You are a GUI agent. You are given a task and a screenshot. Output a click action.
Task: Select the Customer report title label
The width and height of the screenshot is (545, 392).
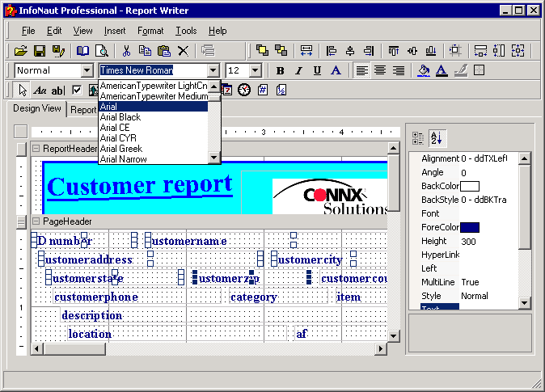coord(139,187)
